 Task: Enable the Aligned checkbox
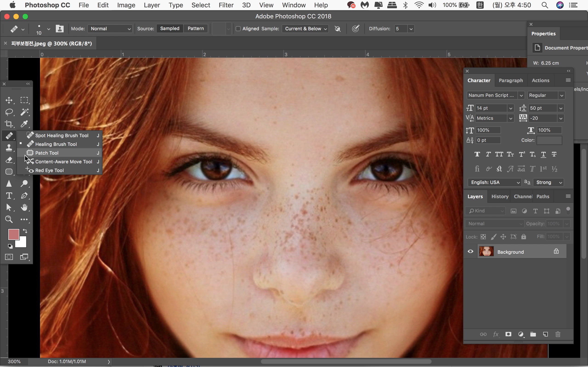pos(238,29)
